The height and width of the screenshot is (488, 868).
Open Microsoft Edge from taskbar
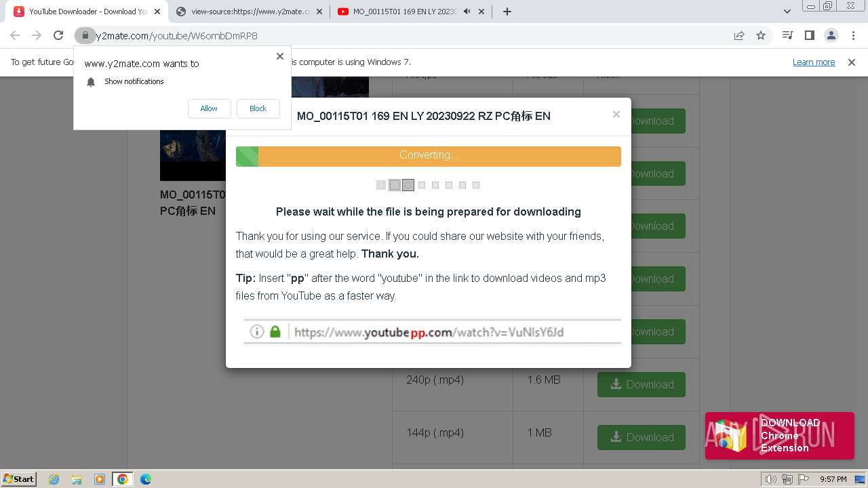pos(146,479)
